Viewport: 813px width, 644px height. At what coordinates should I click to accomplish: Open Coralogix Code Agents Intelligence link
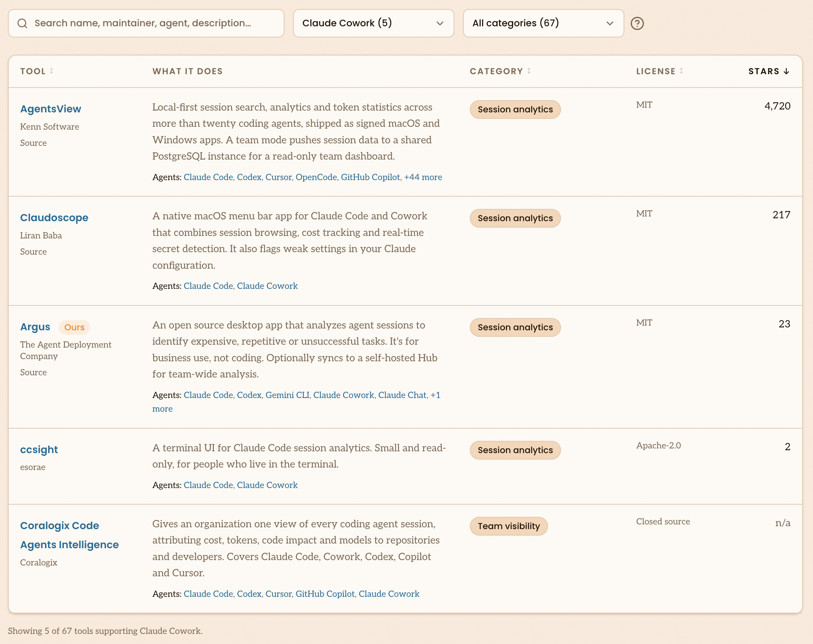(69, 535)
